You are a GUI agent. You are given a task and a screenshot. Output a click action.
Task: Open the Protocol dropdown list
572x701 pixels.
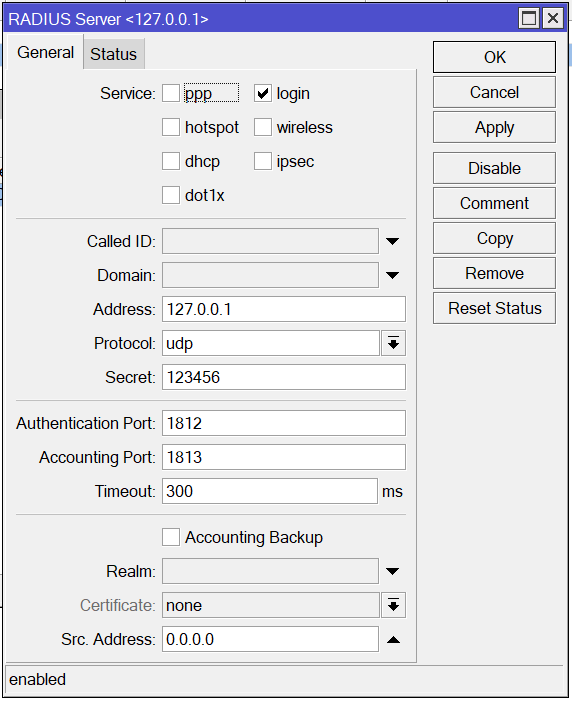pos(394,343)
